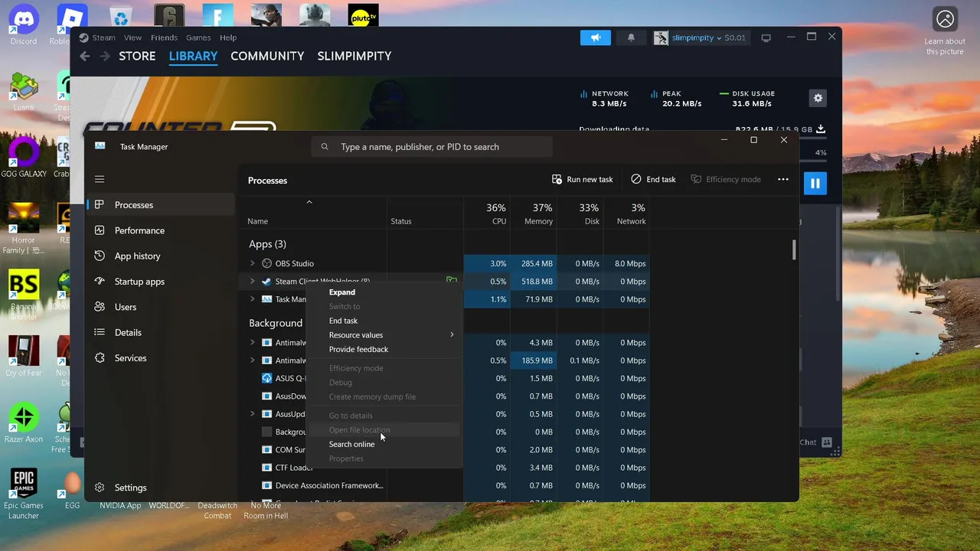Expand the AsusUpd process row
This screenshot has width=980, height=551.
tap(252, 414)
